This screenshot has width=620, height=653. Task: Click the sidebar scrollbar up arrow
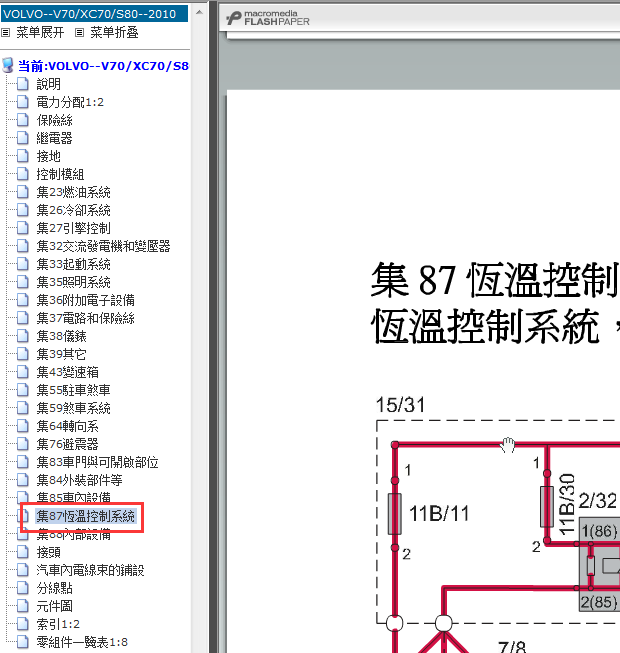point(199,12)
